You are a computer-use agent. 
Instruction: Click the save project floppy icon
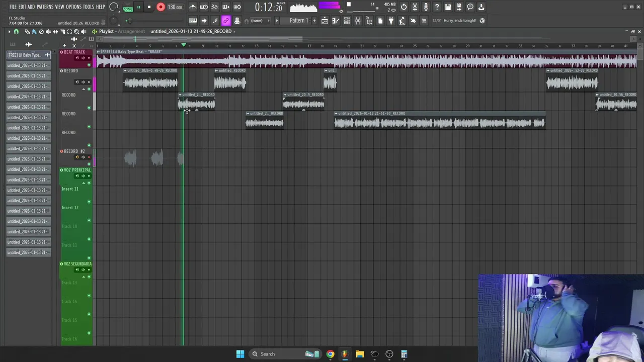[x=448, y=7]
